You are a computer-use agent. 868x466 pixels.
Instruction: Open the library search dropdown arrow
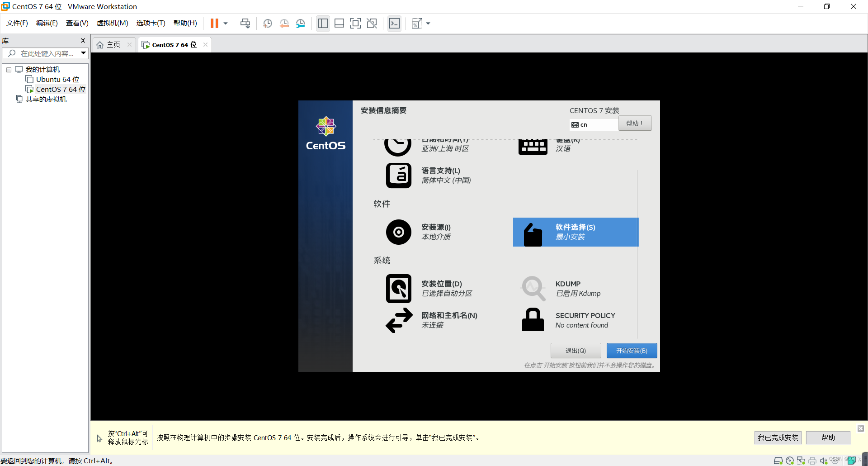click(x=84, y=53)
